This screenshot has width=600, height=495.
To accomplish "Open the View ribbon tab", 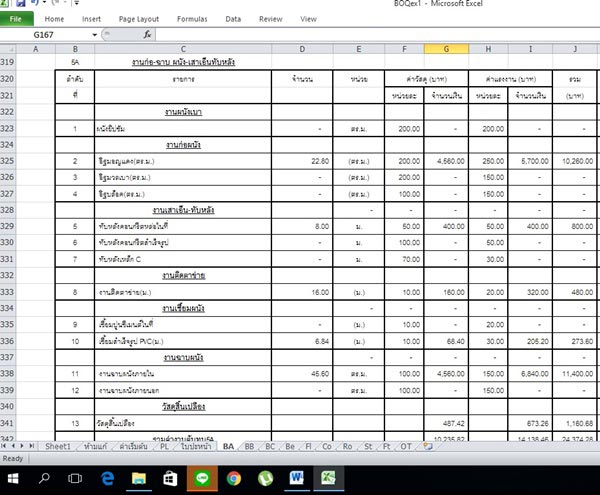I will 308,19.
